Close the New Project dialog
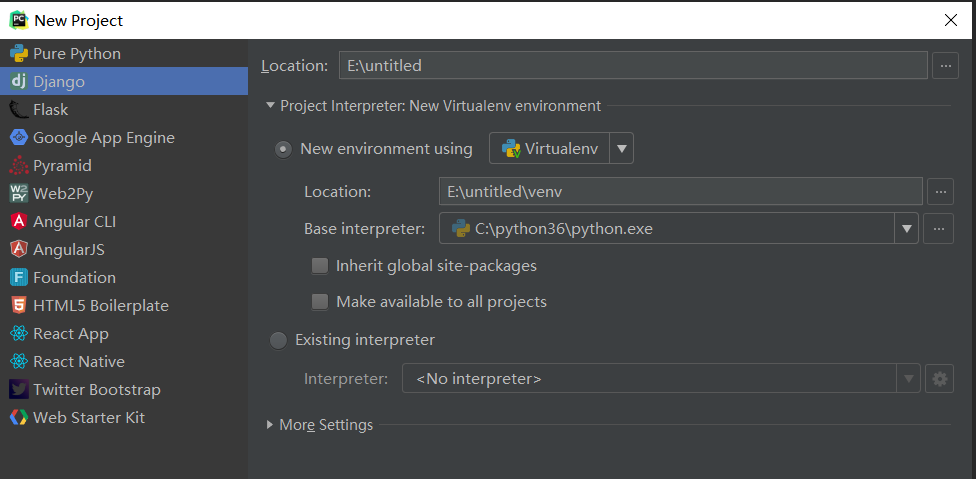976x479 pixels. tap(950, 21)
